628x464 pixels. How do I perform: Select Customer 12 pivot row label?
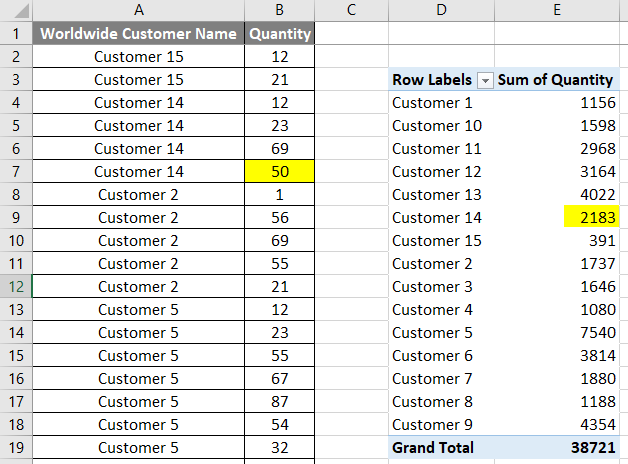[437, 172]
